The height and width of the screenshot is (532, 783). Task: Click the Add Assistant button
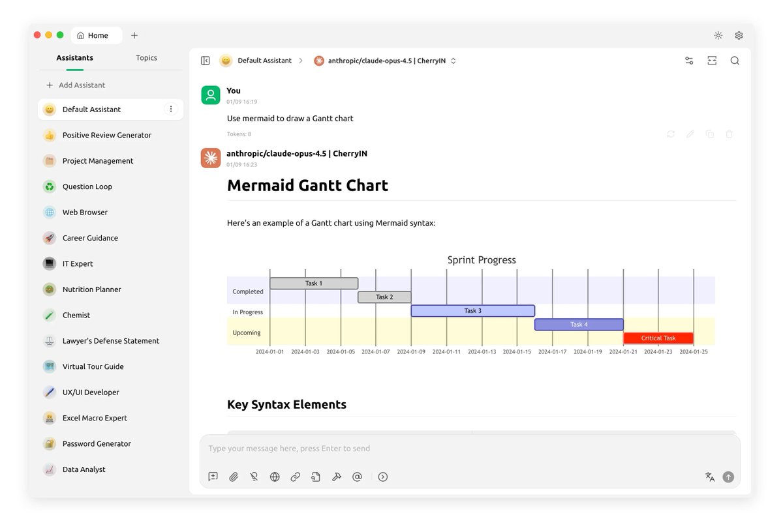click(x=76, y=85)
